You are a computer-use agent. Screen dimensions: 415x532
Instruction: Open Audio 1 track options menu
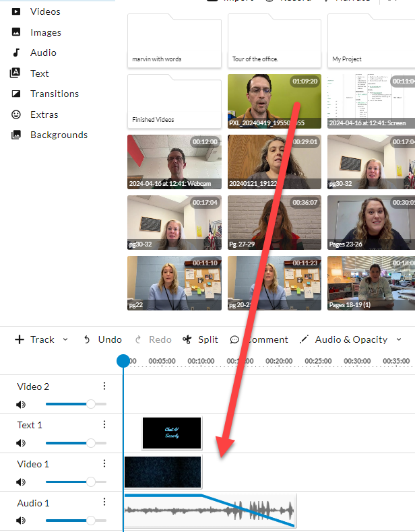(x=104, y=502)
